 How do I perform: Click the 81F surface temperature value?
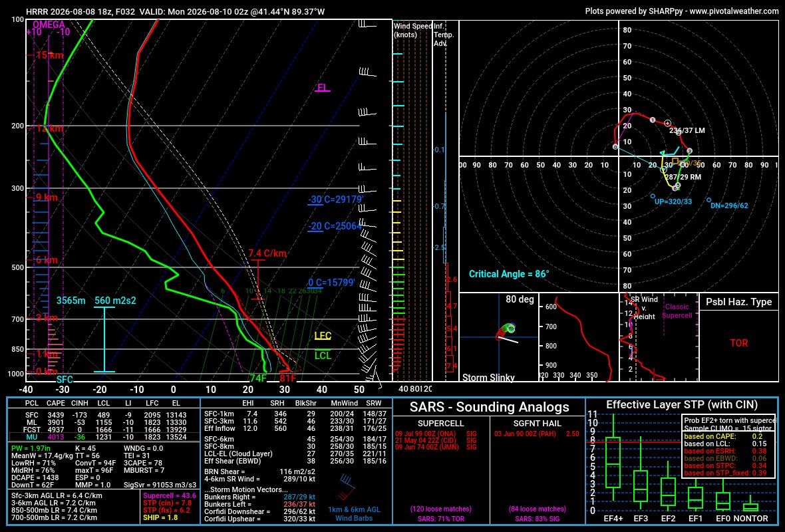click(288, 378)
